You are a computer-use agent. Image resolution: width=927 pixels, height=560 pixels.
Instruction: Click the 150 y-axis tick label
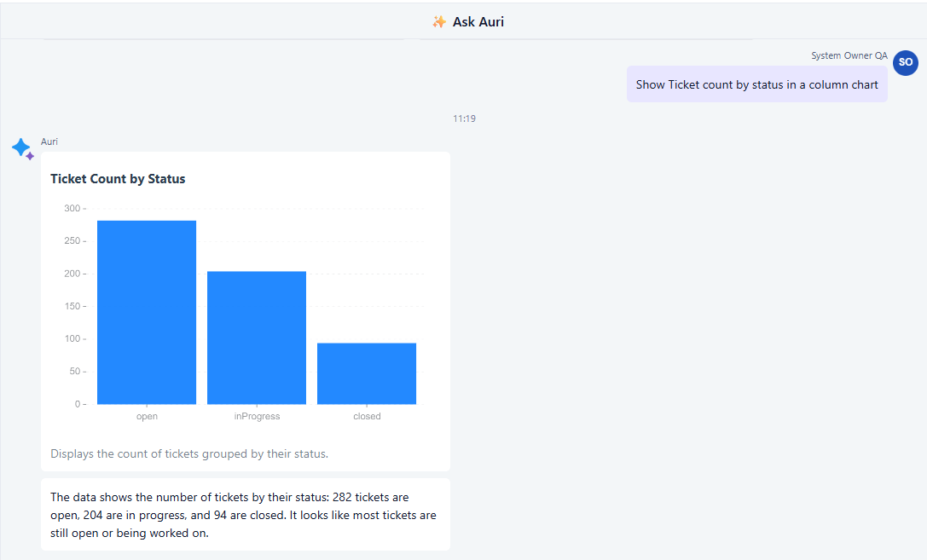pyautogui.click(x=72, y=306)
